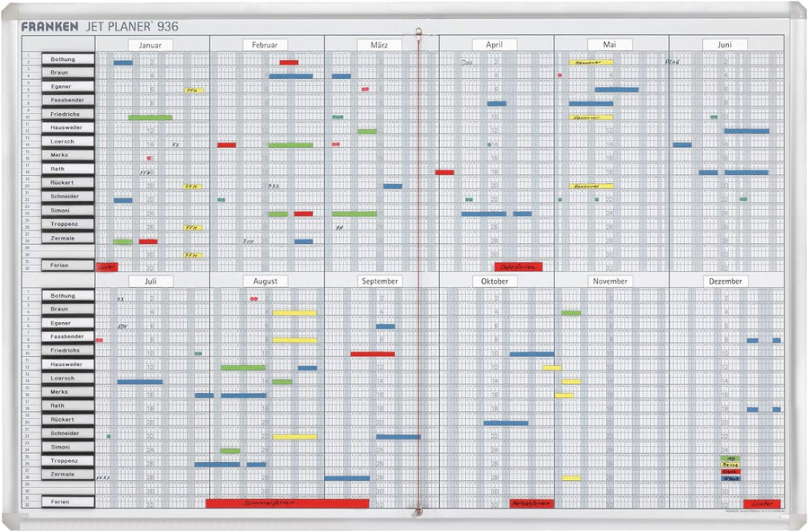808x532 pixels.
Task: Select Fassbender name label in Januar–Juni block
Action: (68, 100)
